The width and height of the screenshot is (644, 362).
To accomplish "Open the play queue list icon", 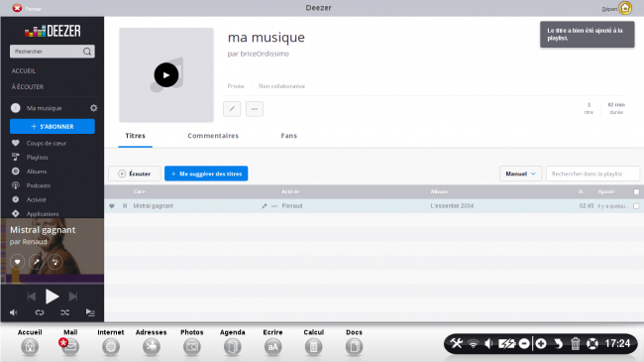I will point(90,312).
